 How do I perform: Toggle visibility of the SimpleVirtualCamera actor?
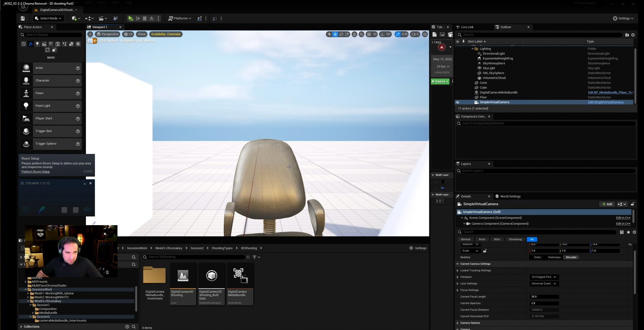(x=458, y=102)
